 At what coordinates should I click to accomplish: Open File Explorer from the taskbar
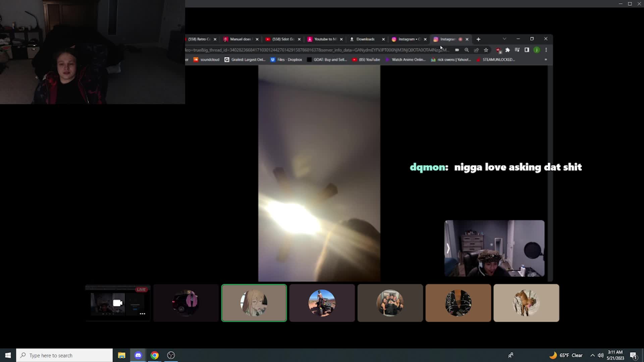121,355
